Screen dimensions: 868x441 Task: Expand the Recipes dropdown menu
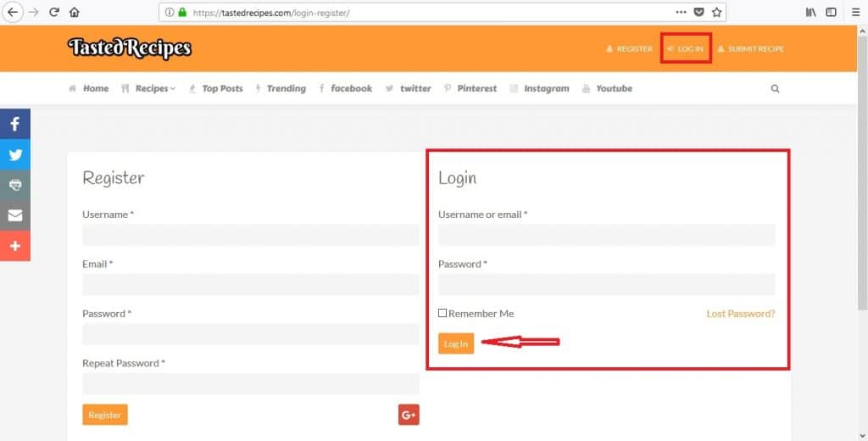click(148, 89)
